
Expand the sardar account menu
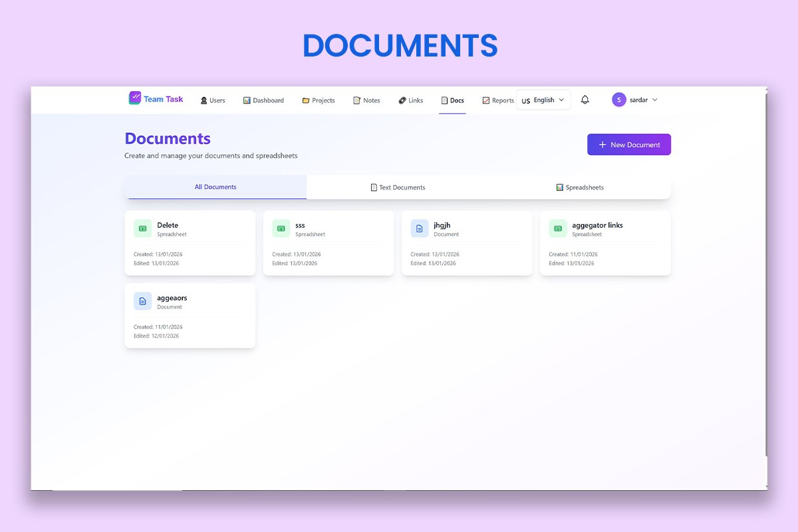tap(636, 100)
